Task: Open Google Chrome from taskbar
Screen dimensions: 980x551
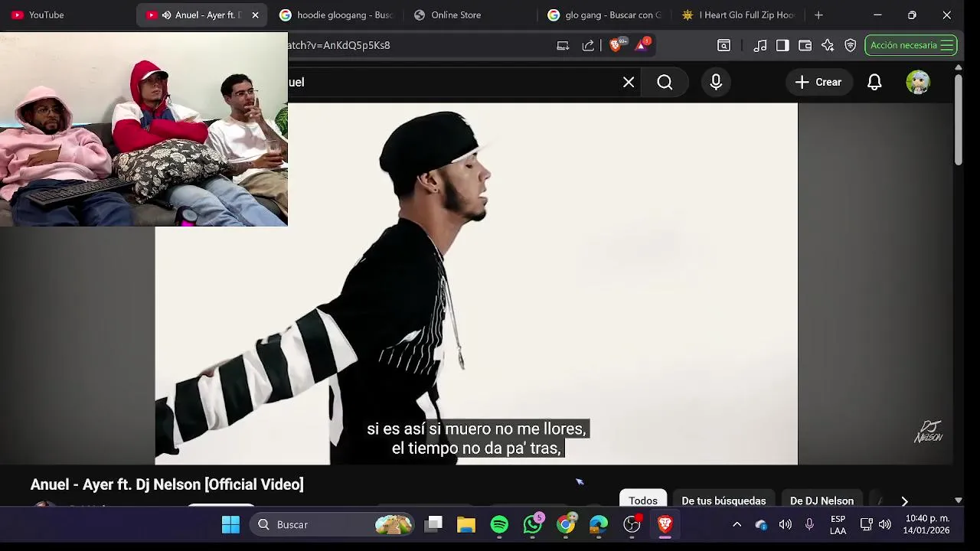Action: coord(566,524)
